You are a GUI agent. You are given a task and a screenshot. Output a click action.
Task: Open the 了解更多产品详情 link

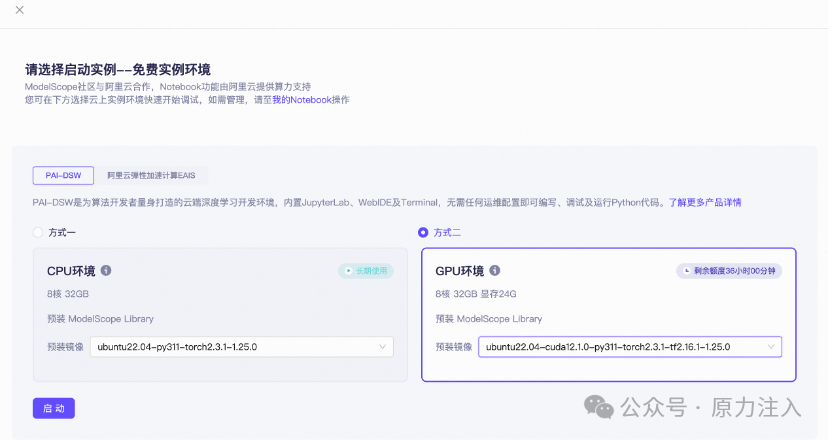pyautogui.click(x=705, y=202)
